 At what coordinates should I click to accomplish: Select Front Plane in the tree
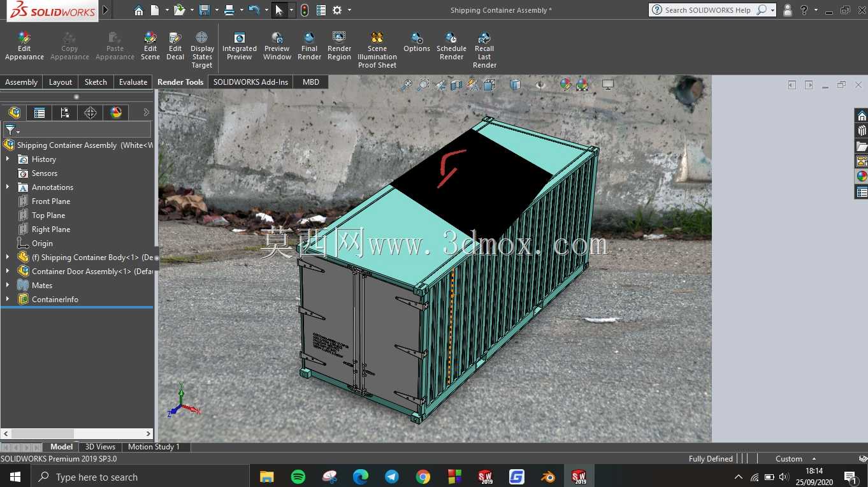point(51,201)
